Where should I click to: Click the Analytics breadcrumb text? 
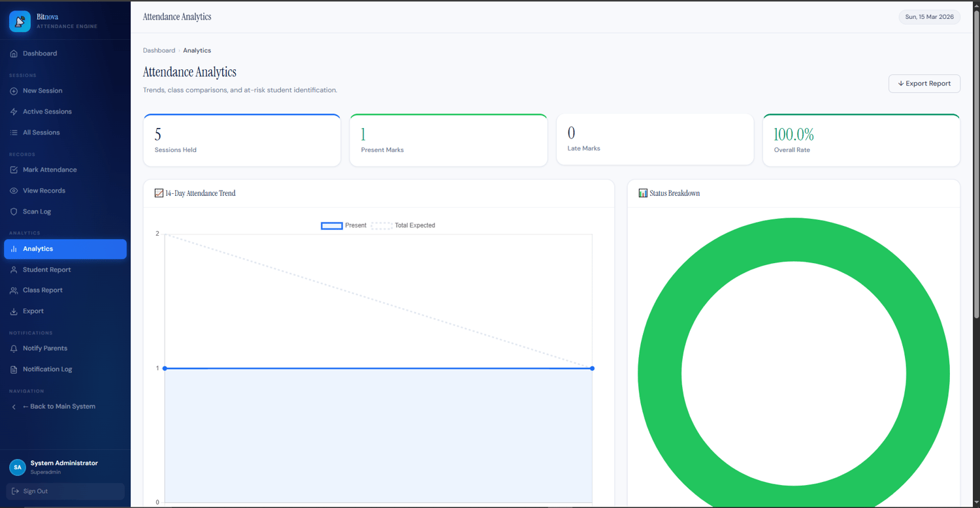[197, 50]
